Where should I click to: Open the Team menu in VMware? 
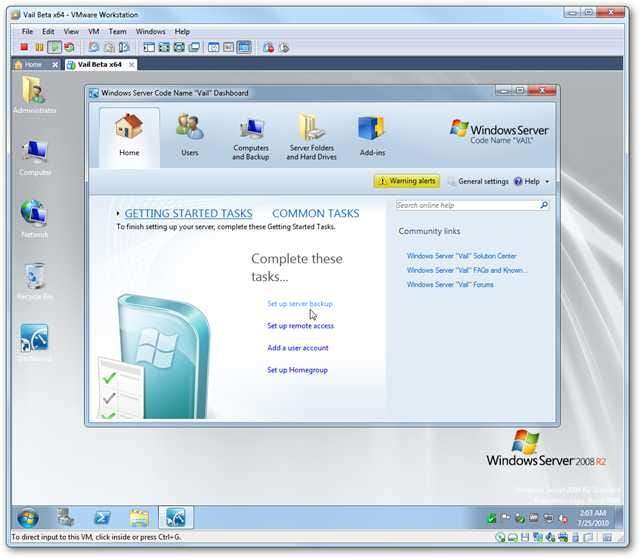[x=118, y=32]
